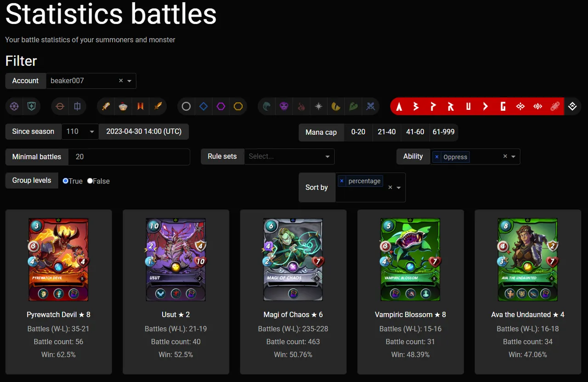Set Group levels to False
588x382 pixels.
point(90,181)
